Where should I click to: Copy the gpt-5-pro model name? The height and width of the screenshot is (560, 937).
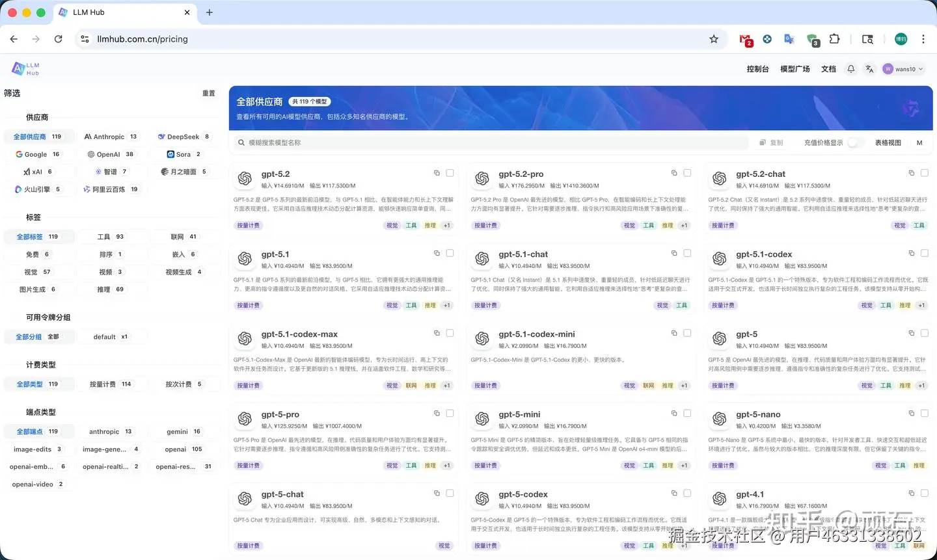(x=437, y=413)
